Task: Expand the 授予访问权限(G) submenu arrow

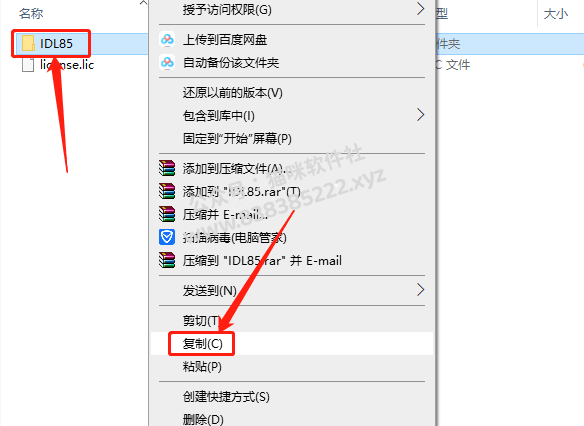Action: coord(420,9)
